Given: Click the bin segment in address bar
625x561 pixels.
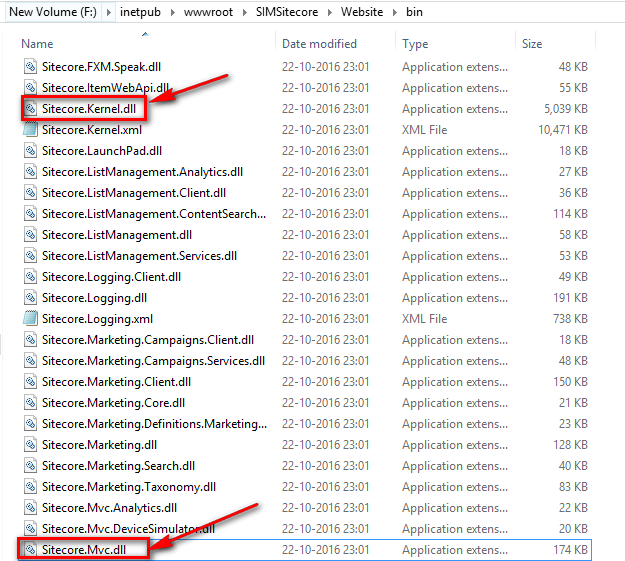Looking at the screenshot, I should 415,12.
